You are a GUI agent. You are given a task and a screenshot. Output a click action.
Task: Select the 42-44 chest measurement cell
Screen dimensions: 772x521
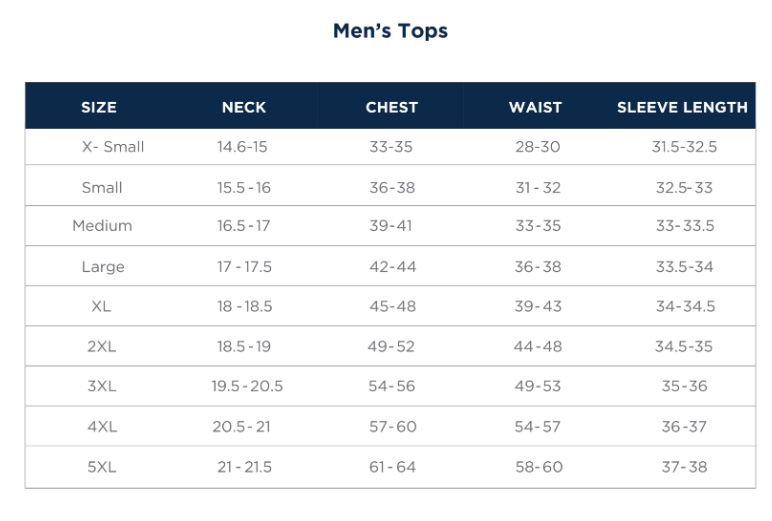click(x=392, y=267)
